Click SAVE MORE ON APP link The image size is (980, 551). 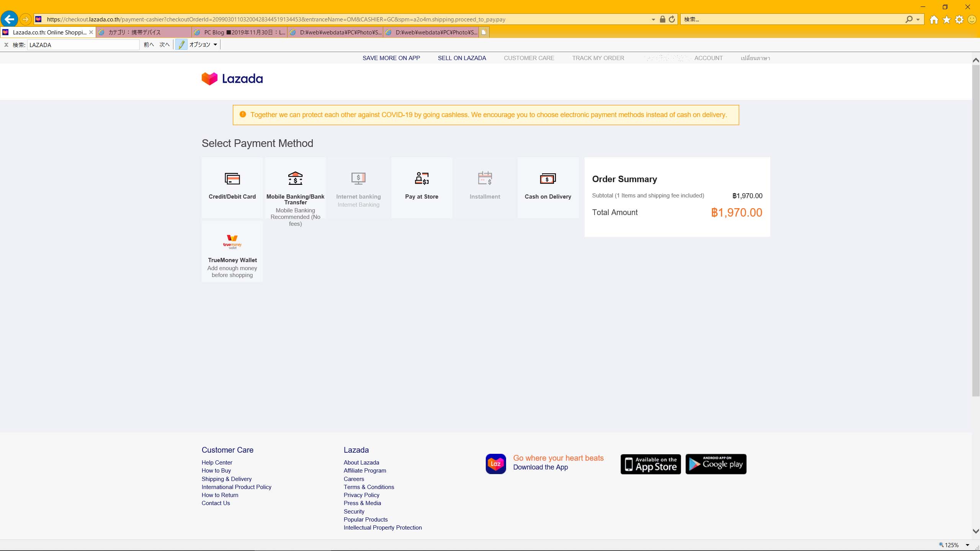tap(391, 58)
